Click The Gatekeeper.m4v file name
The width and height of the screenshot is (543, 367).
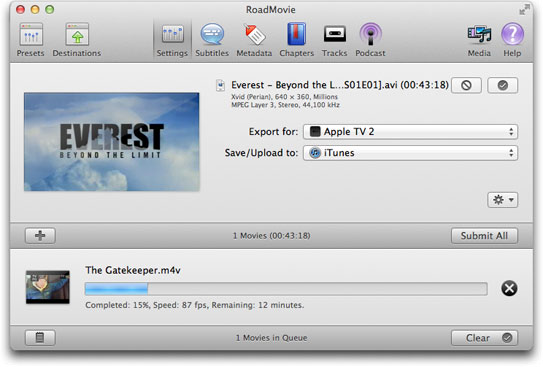click(133, 270)
